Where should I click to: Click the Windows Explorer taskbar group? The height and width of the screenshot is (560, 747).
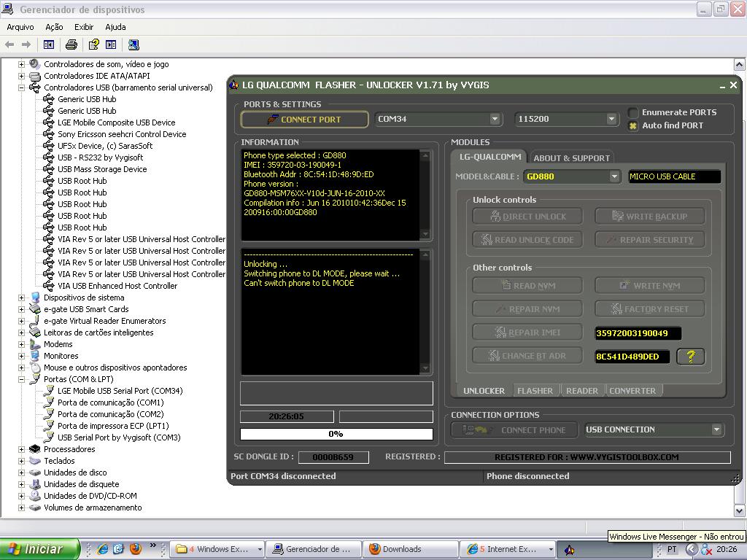pyautogui.click(x=218, y=549)
